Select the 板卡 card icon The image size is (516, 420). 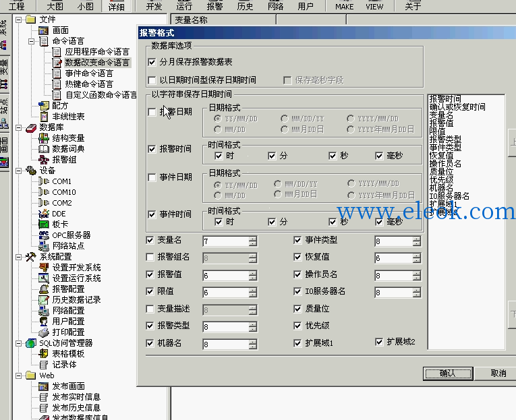pos(43,224)
